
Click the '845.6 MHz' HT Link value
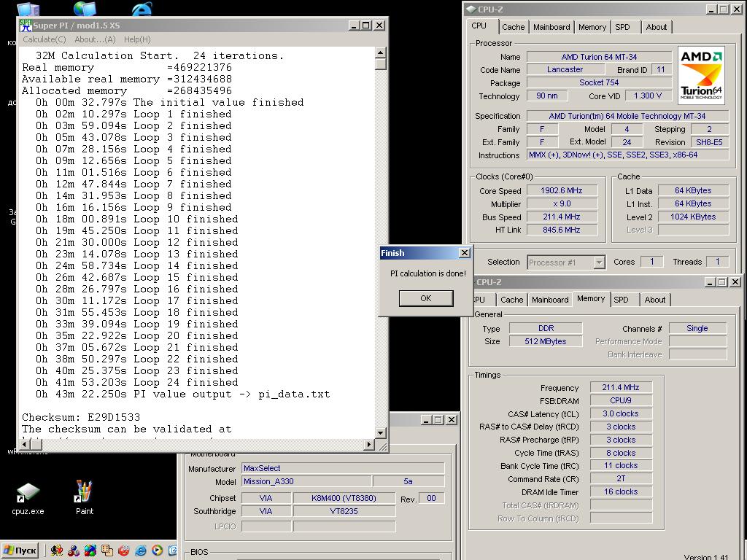click(x=561, y=230)
